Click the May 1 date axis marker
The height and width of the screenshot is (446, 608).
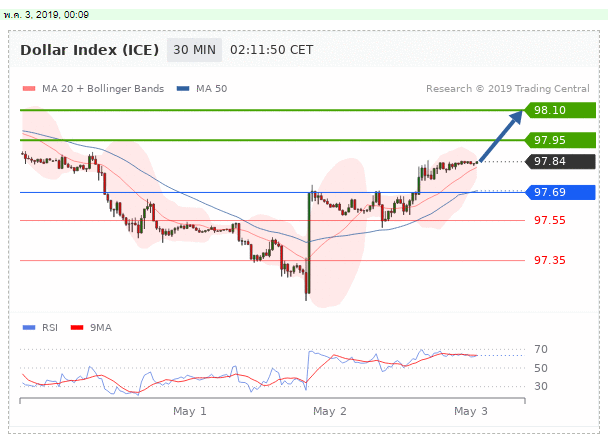point(189,411)
